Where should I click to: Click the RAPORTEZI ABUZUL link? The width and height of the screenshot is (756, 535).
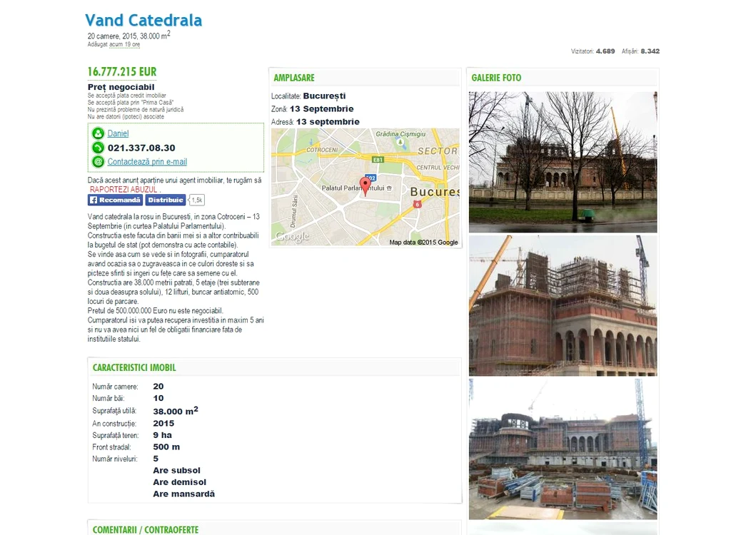(124, 190)
